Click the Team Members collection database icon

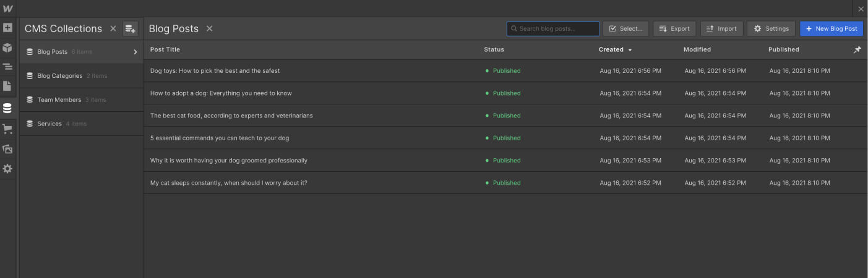[30, 99]
